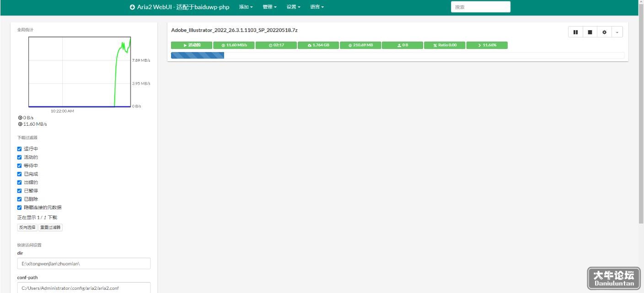The width and height of the screenshot is (644, 293).
Task: Toggle the 已删除 filter
Action: click(x=19, y=199)
